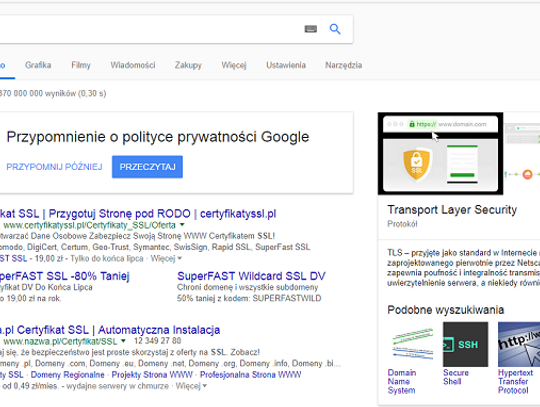Click the Transport Layer Security panel title
The width and height of the screenshot is (540, 407).
[x=452, y=210]
